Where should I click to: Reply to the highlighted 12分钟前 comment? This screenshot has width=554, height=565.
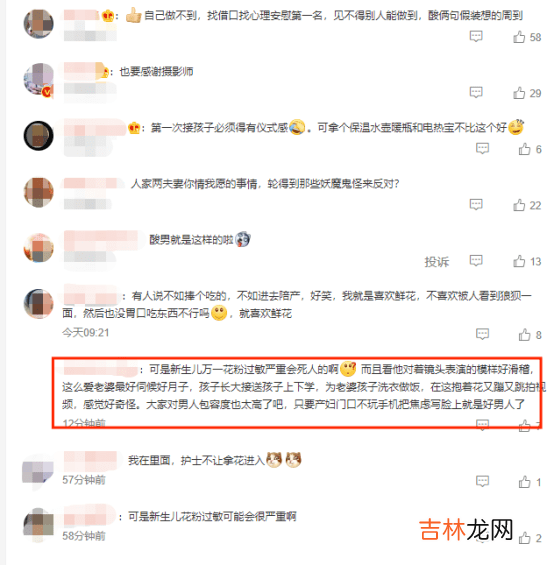point(482,424)
